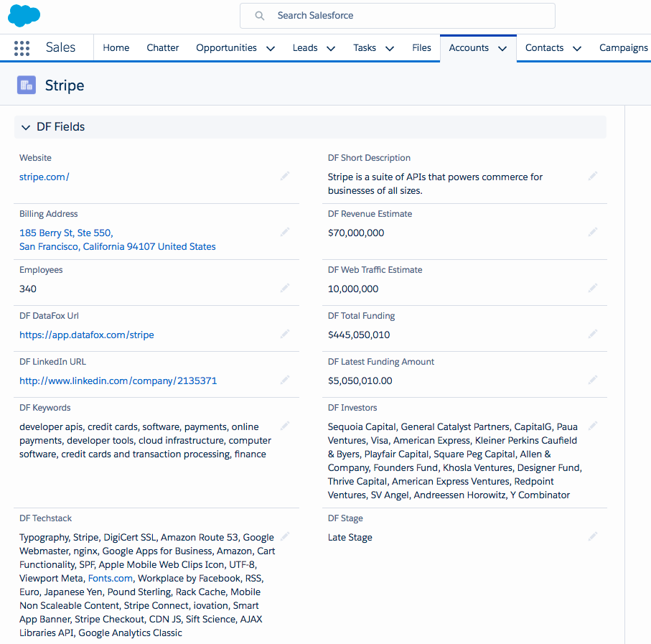Edit the DF Investors field

coord(592,425)
